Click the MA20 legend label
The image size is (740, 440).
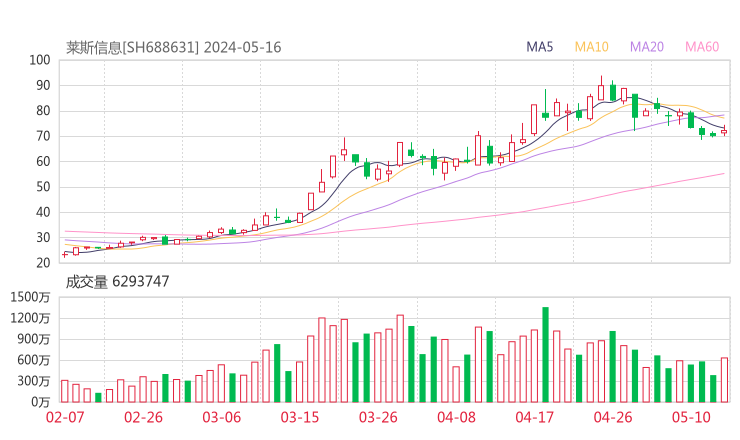pos(647,47)
